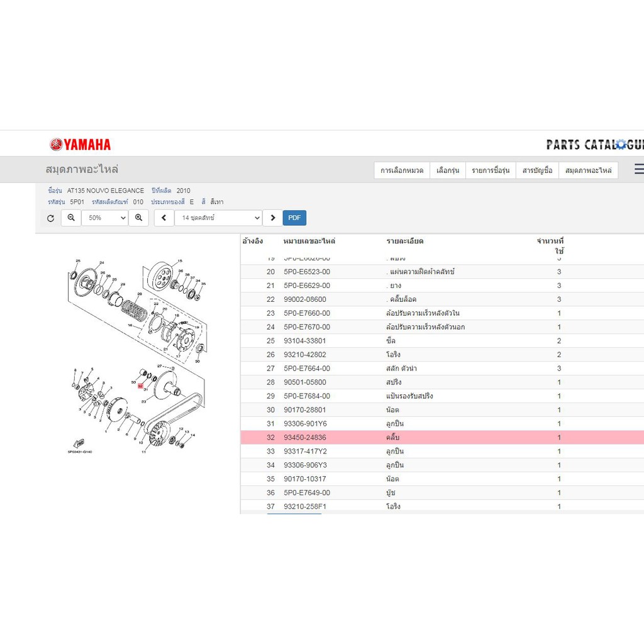Image resolution: width=644 pixels, height=644 pixels.
Task: Open the สารบัญชื่อ tab
Action: (537, 170)
